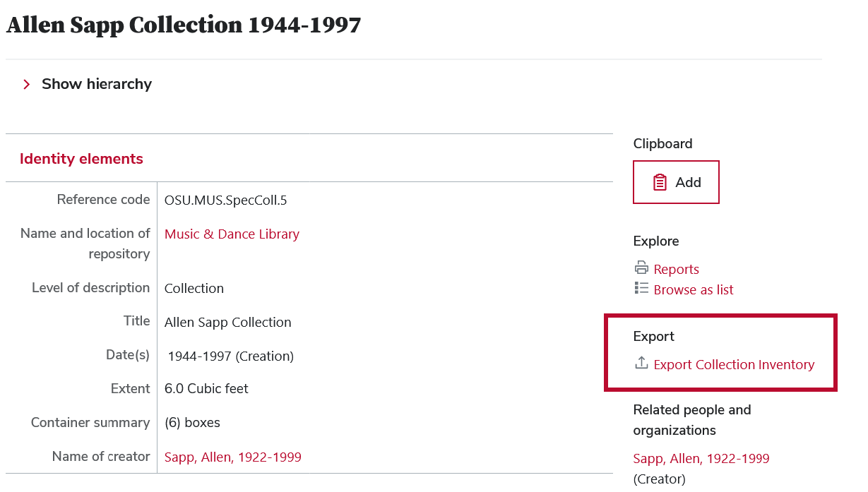Click the upload icon beside Export Collection Inventory
868x492 pixels.
[x=641, y=363]
